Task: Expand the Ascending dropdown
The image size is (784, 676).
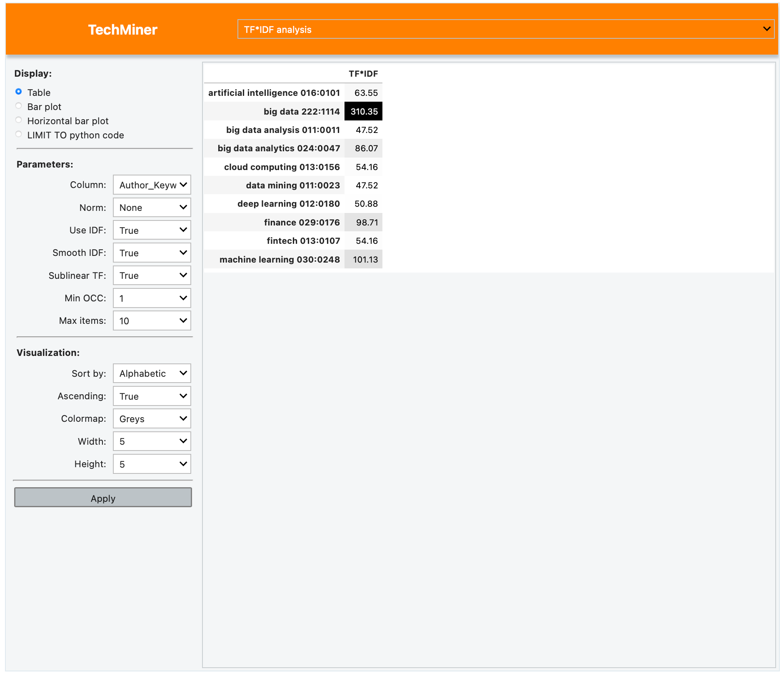Action: 152,396
